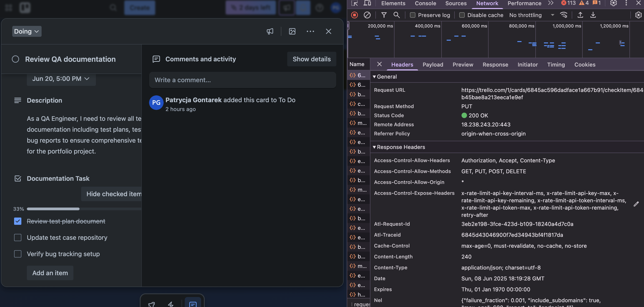The width and height of the screenshot is (644, 307).
Task: Clear the network log
Action: [367, 15]
